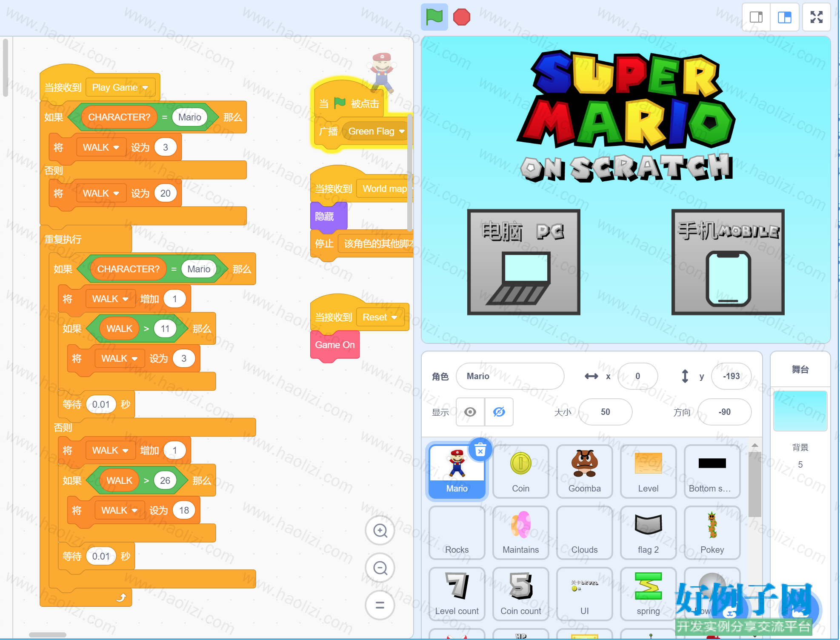Screen dimensions: 840x640
Task: Edit the sprite x position field
Action: [637, 376]
